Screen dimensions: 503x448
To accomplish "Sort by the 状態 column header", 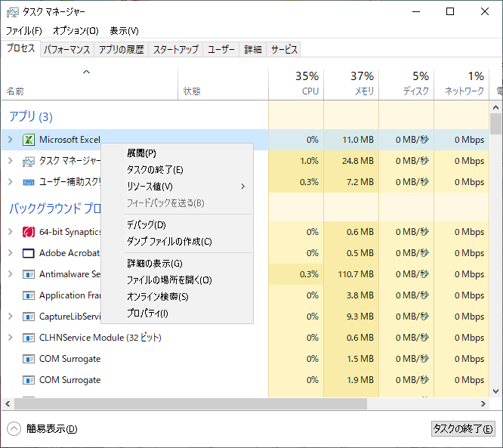I will point(224,84).
